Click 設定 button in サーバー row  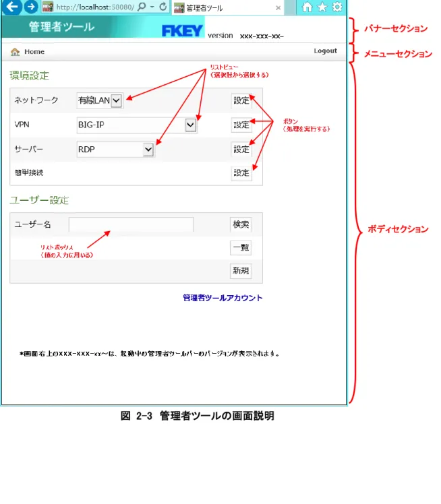point(241,150)
